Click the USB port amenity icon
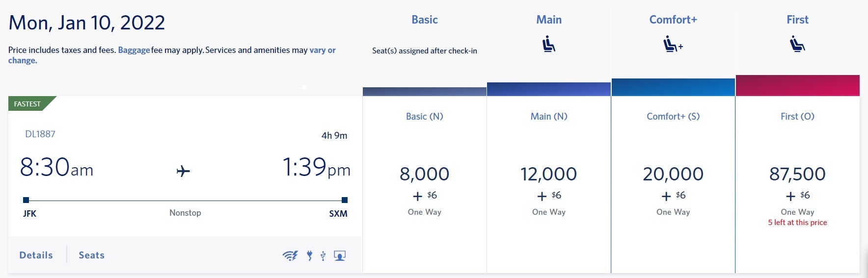 pyautogui.click(x=323, y=255)
